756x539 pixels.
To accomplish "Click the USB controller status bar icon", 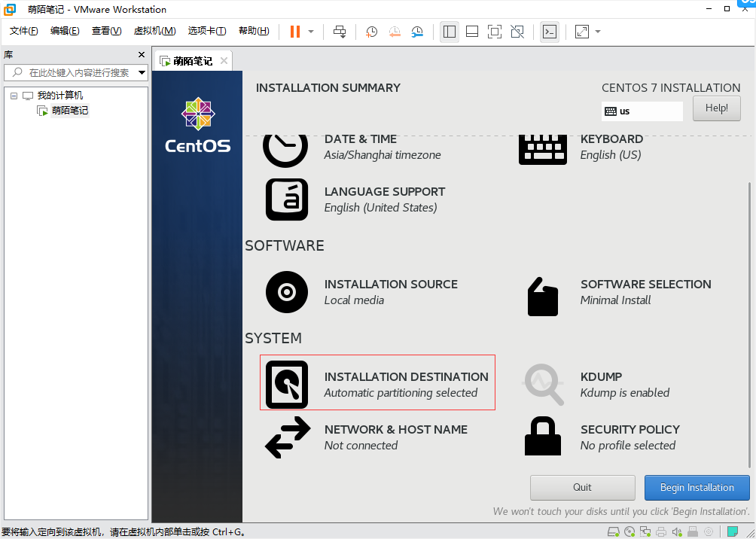I will [x=693, y=532].
